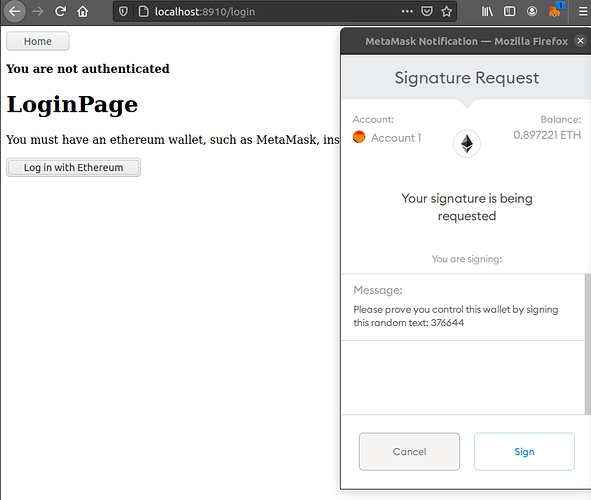Show site information page icon
The image size is (591, 500).
pos(143,12)
